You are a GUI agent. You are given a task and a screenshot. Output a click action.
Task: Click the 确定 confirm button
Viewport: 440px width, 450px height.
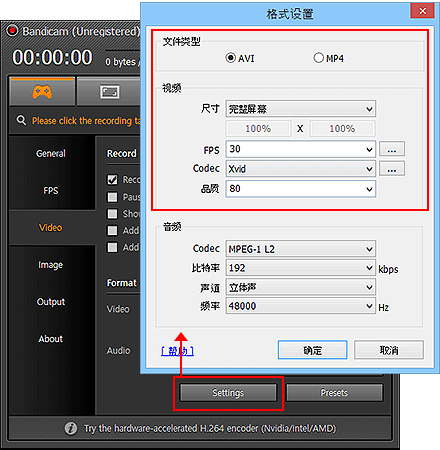(x=313, y=350)
